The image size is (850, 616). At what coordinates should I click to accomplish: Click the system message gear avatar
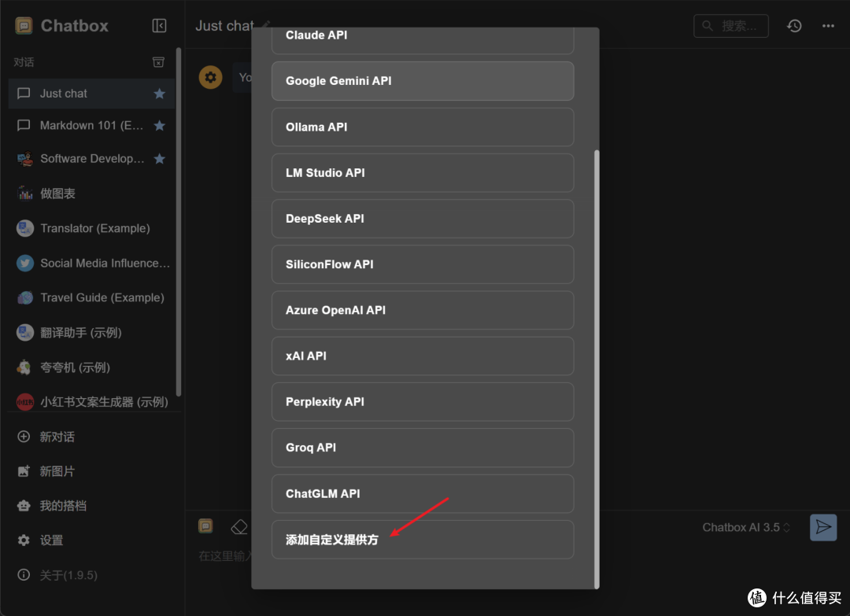pos(210,77)
